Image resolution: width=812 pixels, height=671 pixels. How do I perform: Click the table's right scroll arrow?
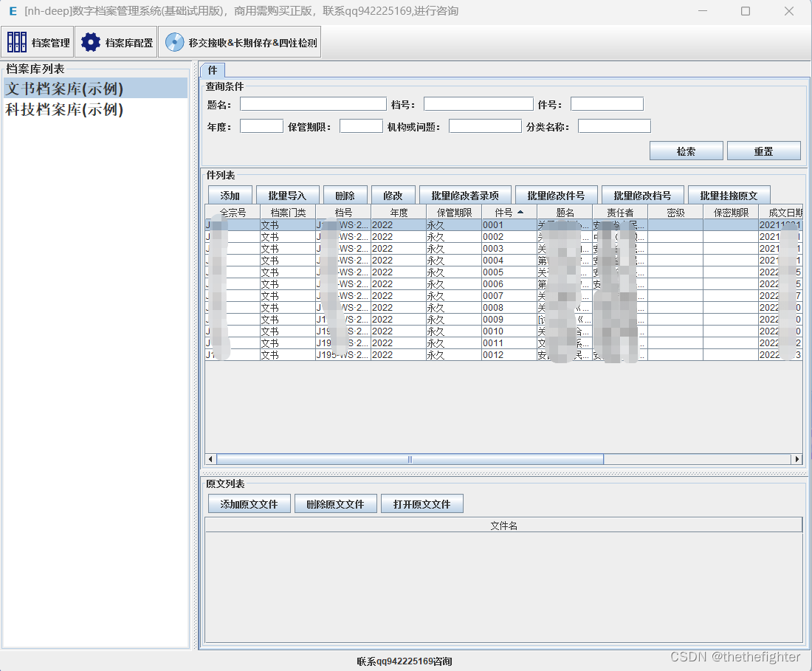797,458
